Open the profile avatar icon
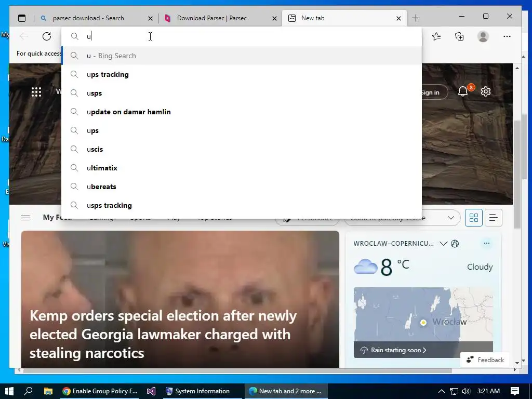The image size is (532, 399). (483, 36)
